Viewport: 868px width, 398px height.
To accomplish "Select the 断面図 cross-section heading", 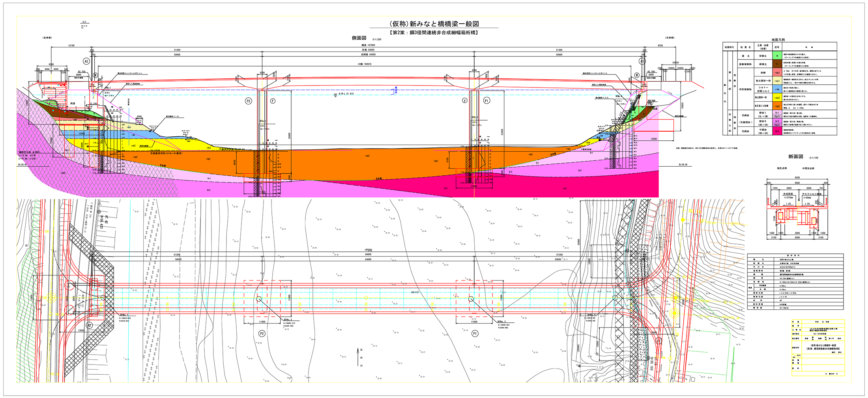I will (795, 157).
